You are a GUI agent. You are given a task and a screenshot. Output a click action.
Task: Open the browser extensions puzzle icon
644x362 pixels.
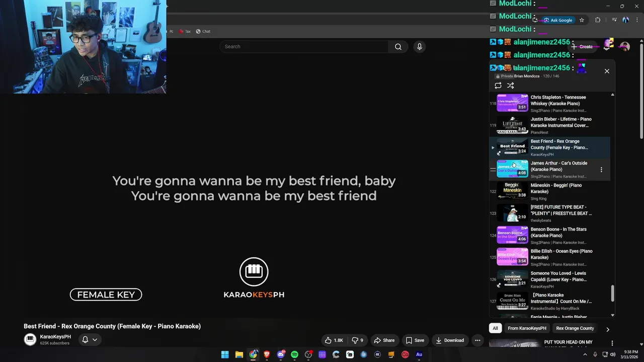[598, 20]
